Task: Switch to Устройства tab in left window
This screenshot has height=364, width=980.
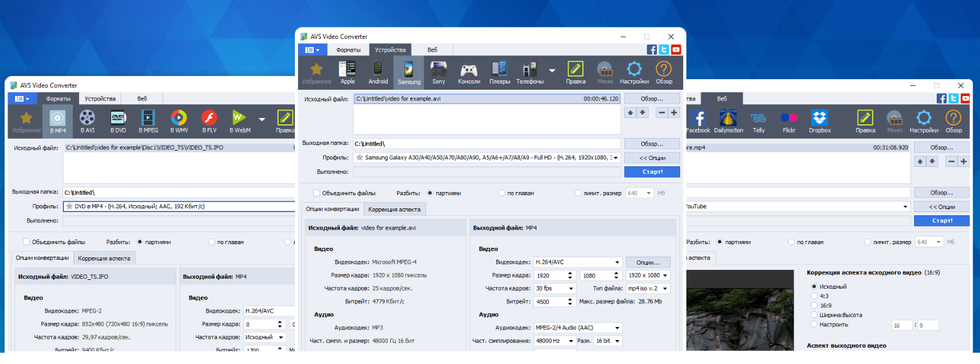Action: (100, 99)
